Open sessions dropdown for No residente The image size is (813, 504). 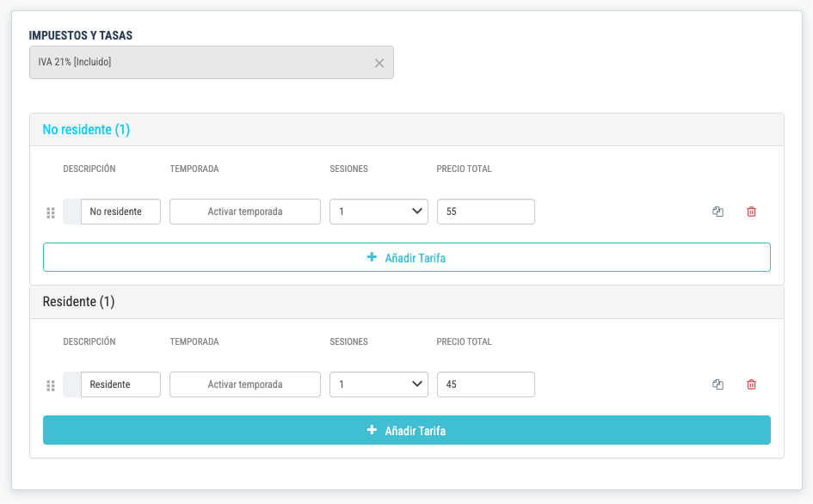coord(379,212)
